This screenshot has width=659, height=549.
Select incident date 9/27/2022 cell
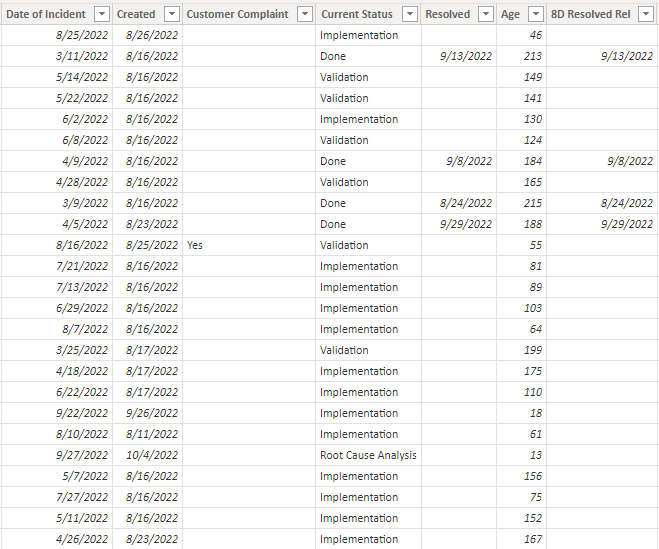[x=57, y=455]
